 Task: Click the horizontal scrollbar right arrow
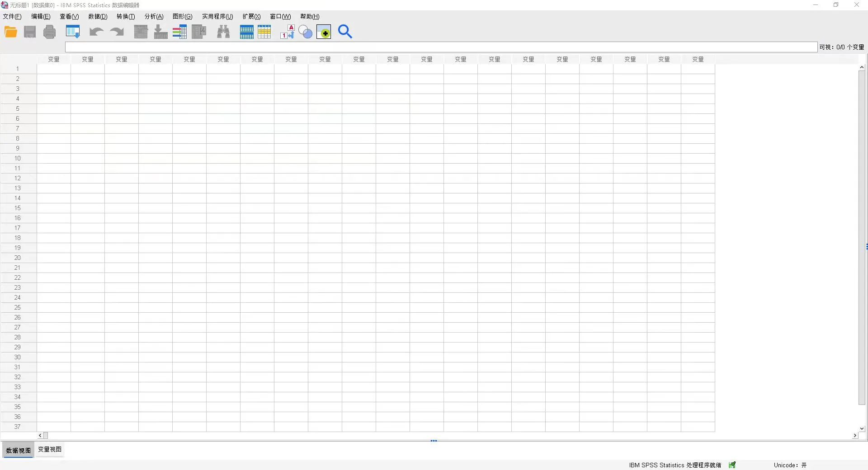click(x=854, y=435)
